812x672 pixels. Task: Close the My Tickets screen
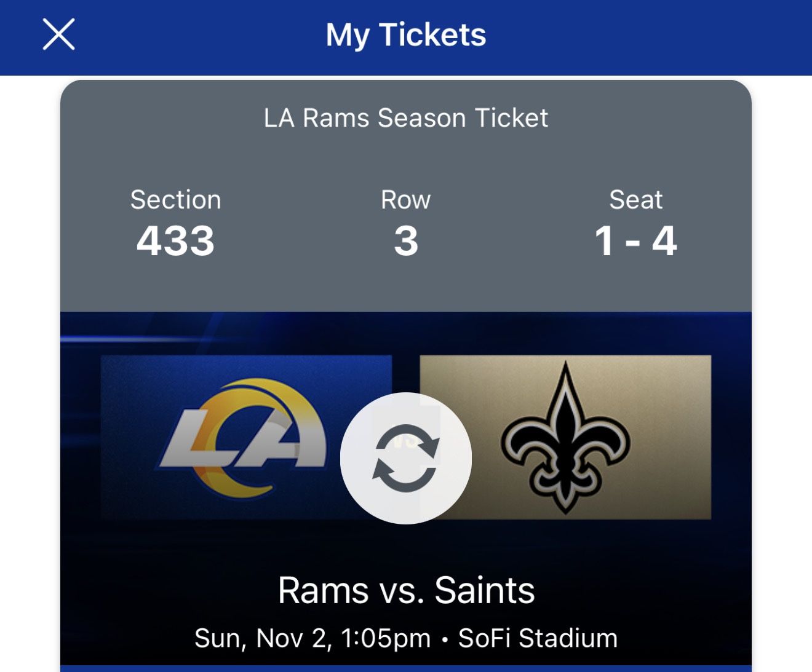58,34
